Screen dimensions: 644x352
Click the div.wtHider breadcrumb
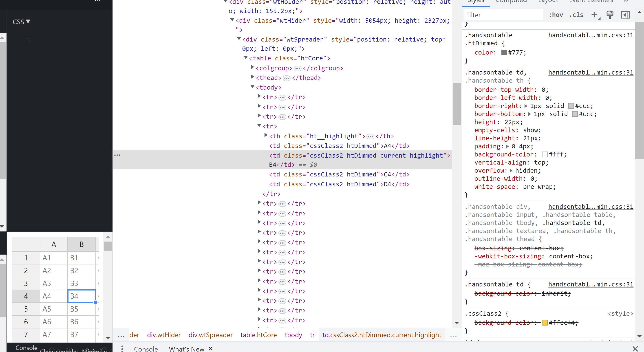point(164,335)
